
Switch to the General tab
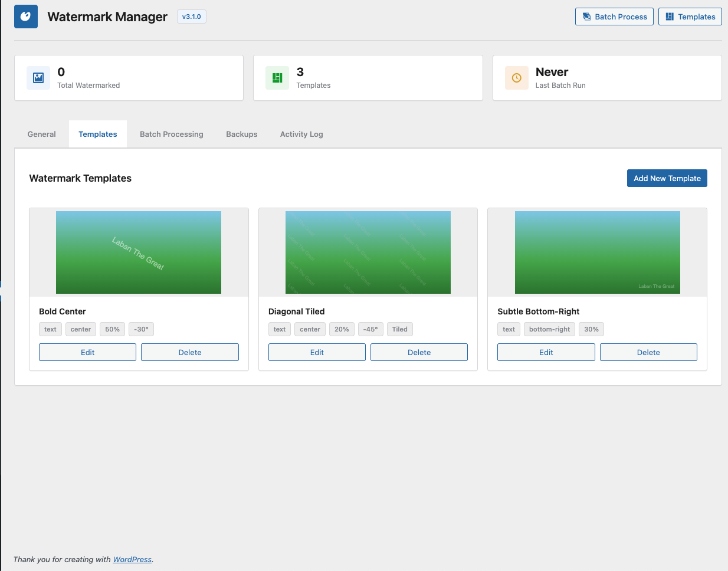(x=41, y=134)
